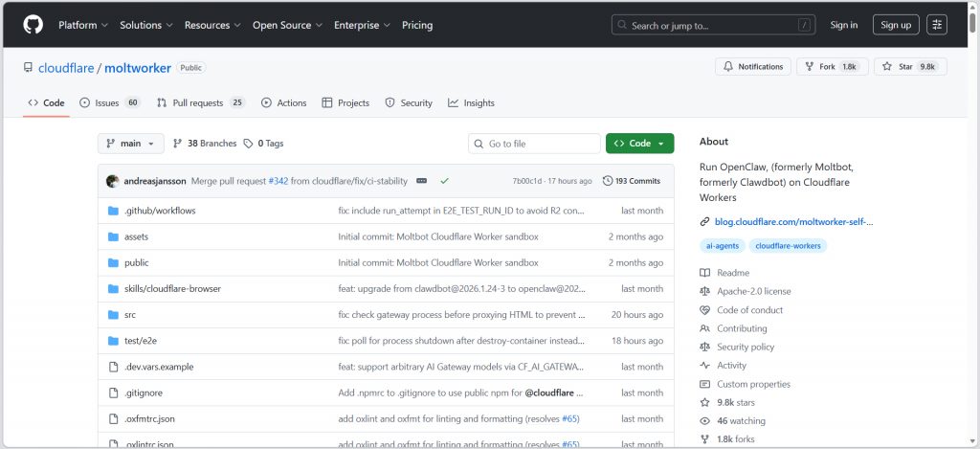Open src commit message about gateway process
980x449 pixels.
pos(461,315)
